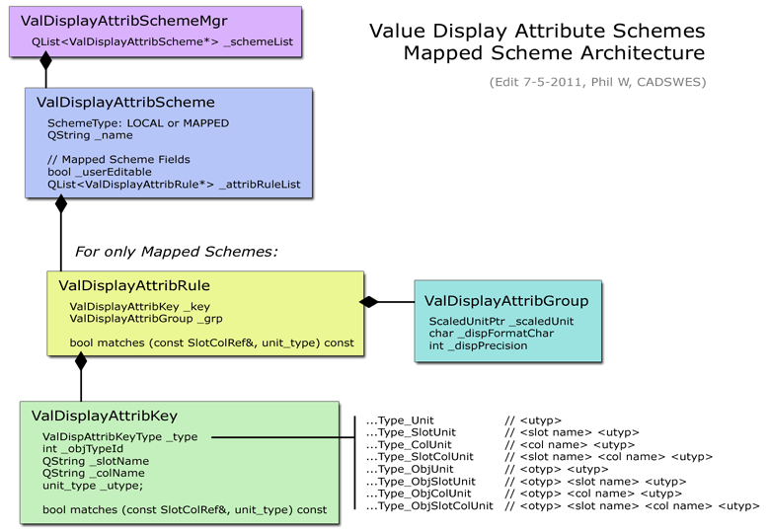Click the ValDisplayAttribSchemeMgr class title
Screen dimensions: 770x532
123,21
